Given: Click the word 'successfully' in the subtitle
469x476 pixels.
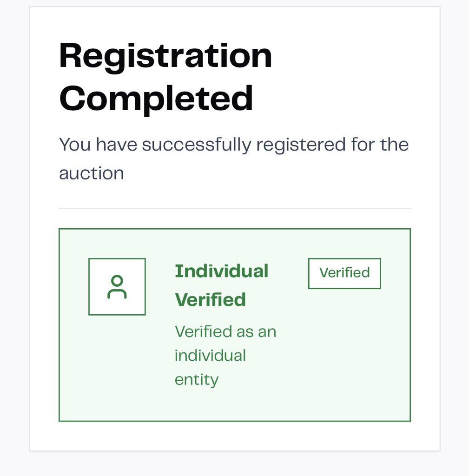Looking at the screenshot, I should click(198, 145).
